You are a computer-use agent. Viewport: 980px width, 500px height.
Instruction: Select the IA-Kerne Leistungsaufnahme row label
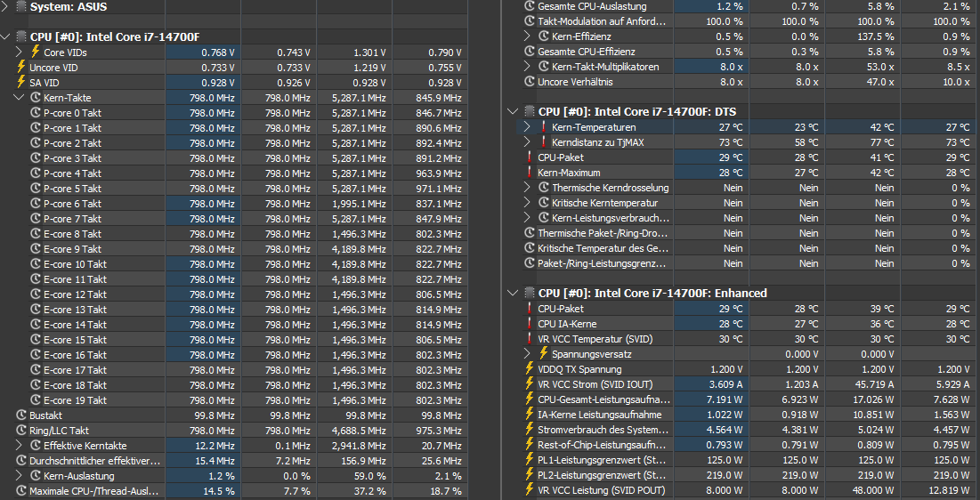pos(599,415)
